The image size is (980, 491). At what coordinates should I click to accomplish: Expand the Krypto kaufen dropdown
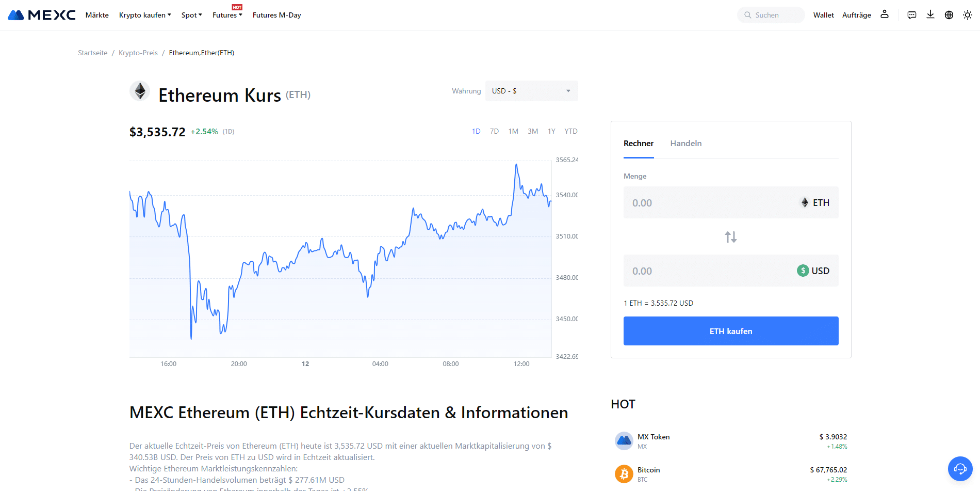tap(145, 15)
